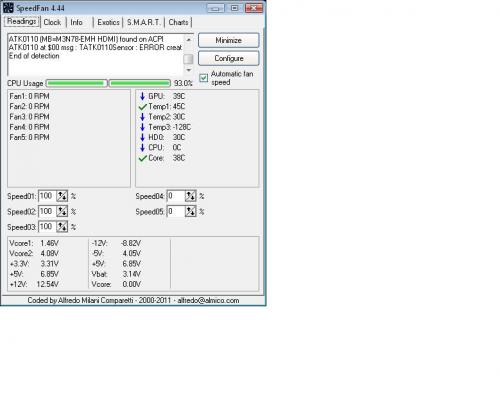Click the Speed04 value field

pos(175,196)
